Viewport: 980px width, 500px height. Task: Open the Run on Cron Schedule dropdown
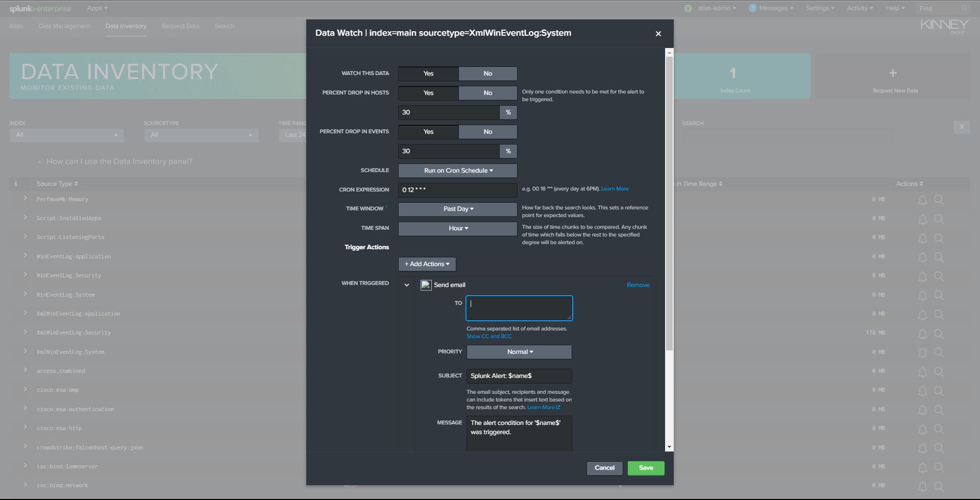coord(457,170)
